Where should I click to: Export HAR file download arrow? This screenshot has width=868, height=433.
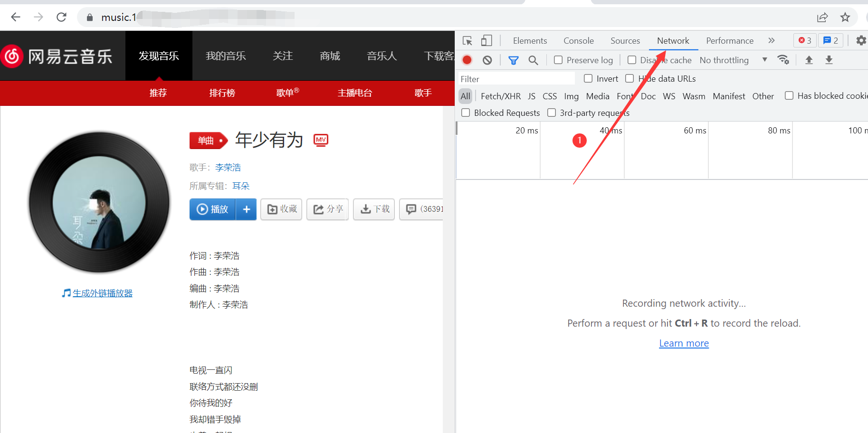(x=829, y=60)
